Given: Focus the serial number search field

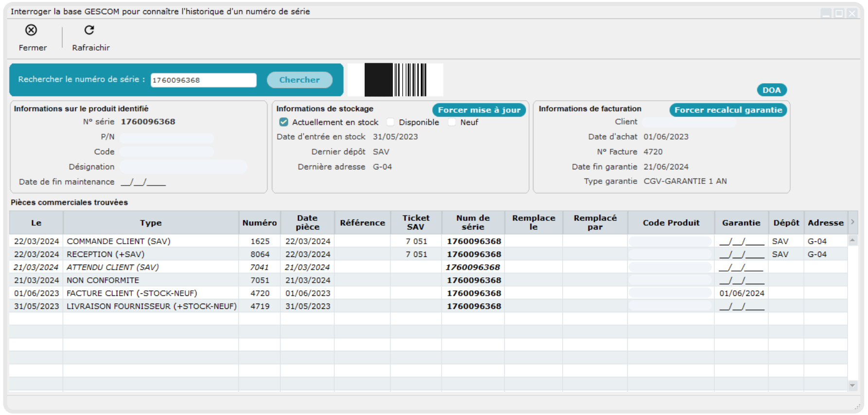Looking at the screenshot, I should [203, 80].
